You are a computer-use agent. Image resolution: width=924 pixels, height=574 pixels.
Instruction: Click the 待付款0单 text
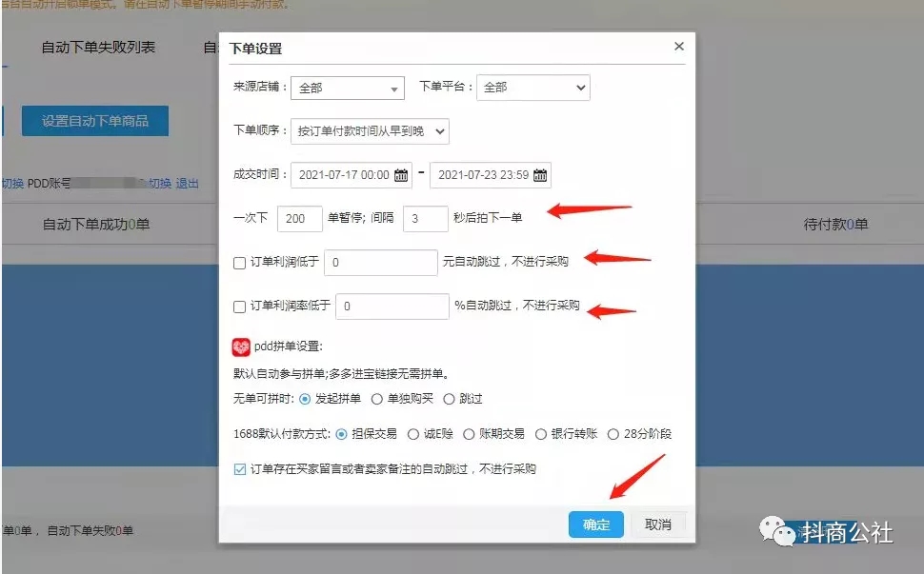pyautogui.click(x=835, y=225)
